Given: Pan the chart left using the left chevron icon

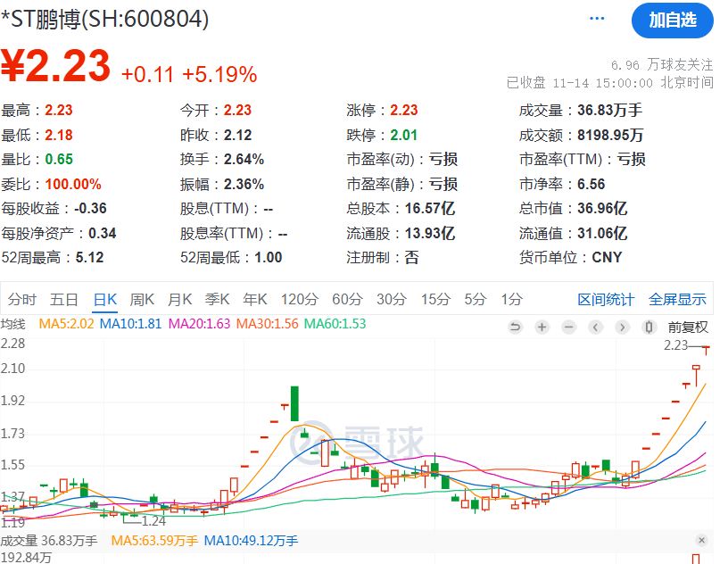Looking at the screenshot, I should (595, 328).
